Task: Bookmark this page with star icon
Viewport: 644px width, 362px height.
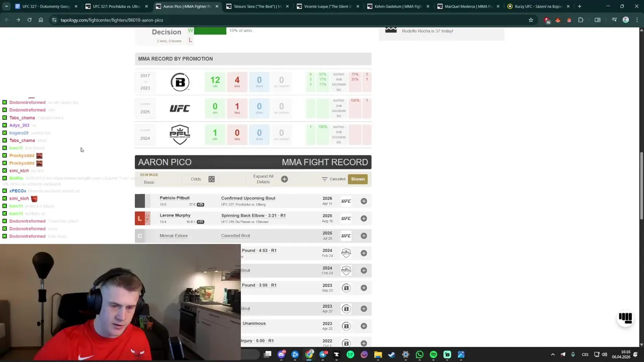Action: tap(531, 20)
